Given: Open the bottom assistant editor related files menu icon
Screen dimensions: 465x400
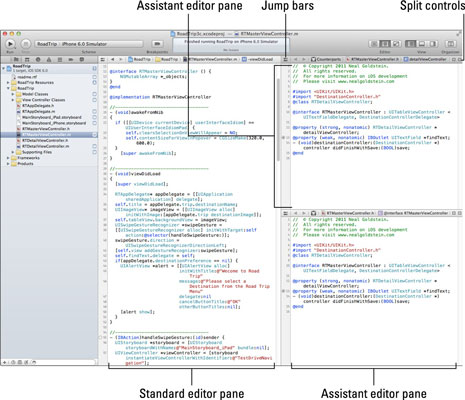Looking at the screenshot, I should pyautogui.click(x=286, y=213).
